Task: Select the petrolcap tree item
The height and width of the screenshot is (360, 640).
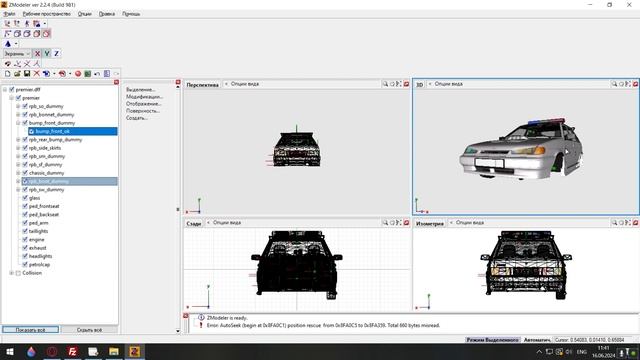Action: pyautogui.click(x=39, y=264)
